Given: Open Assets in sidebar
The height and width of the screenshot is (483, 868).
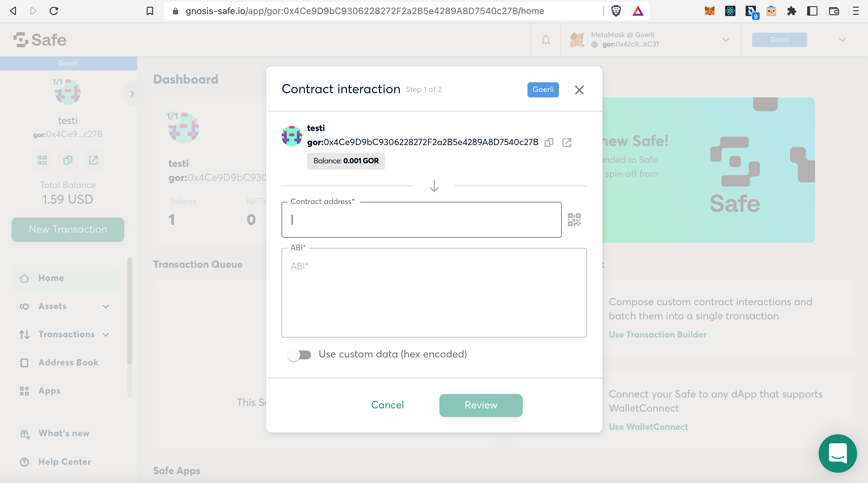Looking at the screenshot, I should (53, 307).
